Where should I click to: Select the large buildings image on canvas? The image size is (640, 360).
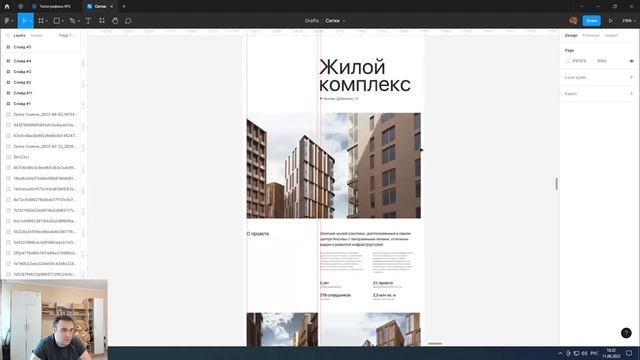[x=333, y=165]
